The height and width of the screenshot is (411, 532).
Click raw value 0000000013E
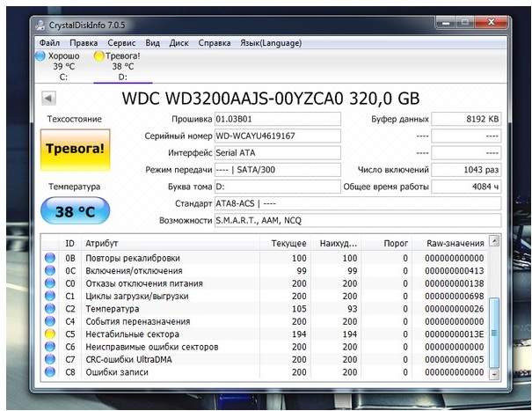click(x=455, y=334)
